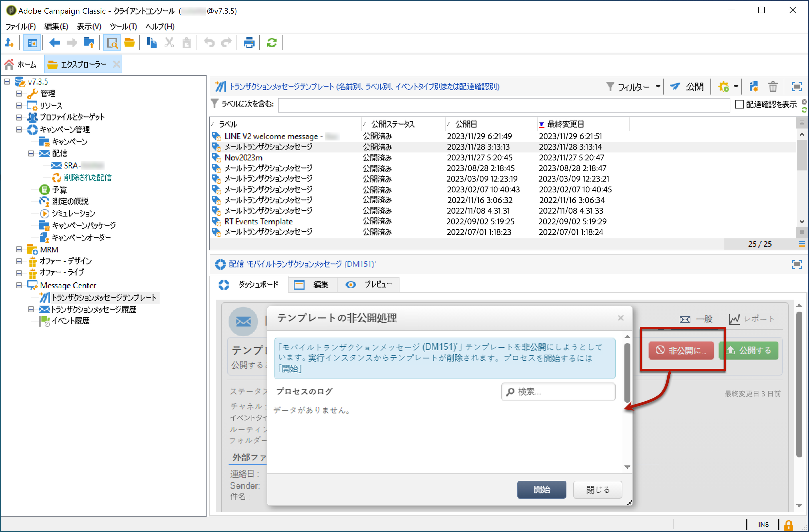Viewport: 809px width, 532px height.
Task: Click the 公開 paper plane icon
Action: (675, 87)
